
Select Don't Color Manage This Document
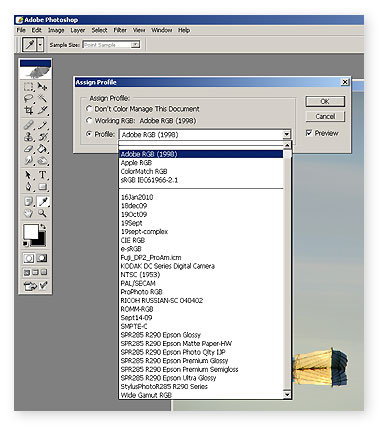coord(143,109)
